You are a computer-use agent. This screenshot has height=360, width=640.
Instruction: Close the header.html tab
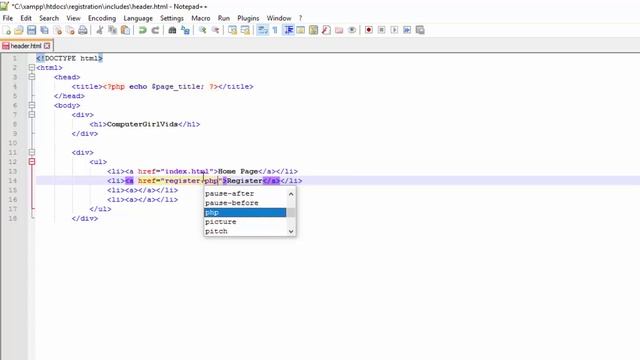(x=47, y=46)
